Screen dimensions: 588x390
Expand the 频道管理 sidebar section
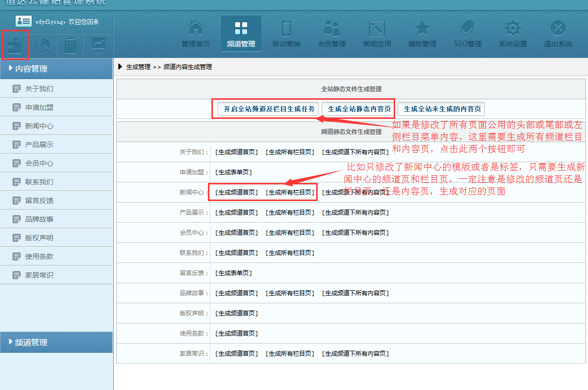(56, 342)
